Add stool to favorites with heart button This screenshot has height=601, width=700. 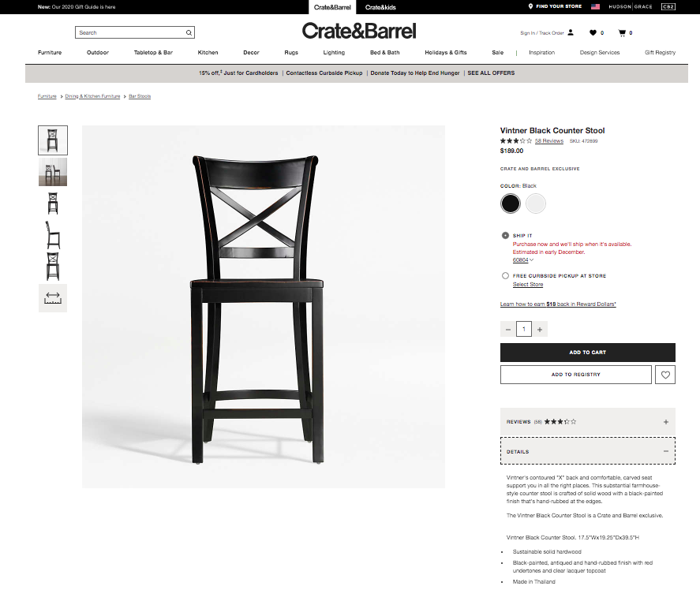click(x=665, y=375)
